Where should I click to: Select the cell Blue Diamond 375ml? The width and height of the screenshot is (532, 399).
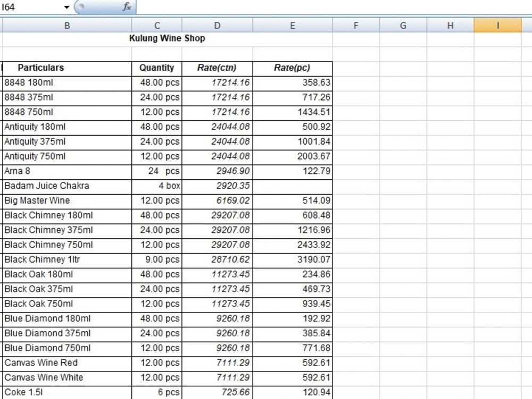(x=67, y=334)
